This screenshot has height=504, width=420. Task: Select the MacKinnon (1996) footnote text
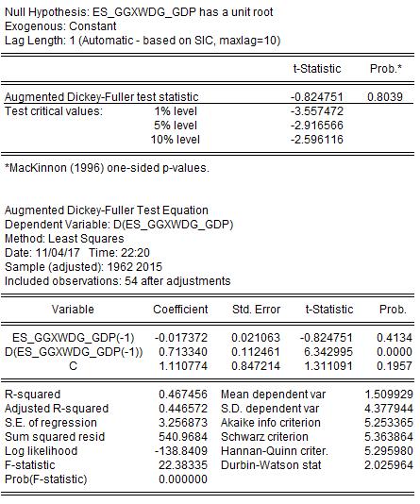click(x=107, y=168)
